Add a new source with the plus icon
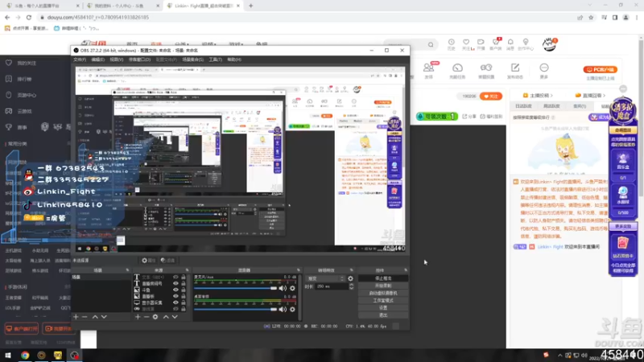 [x=138, y=317]
